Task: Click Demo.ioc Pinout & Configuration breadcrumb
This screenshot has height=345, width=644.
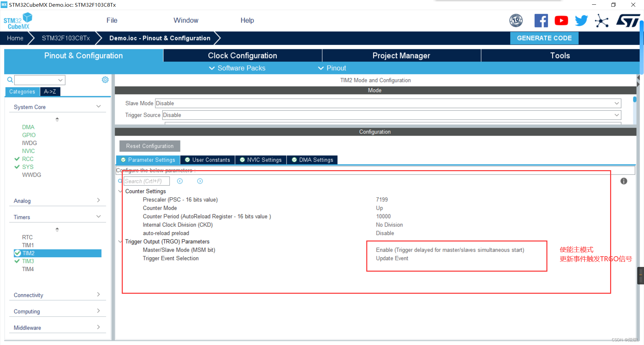Action: click(160, 38)
